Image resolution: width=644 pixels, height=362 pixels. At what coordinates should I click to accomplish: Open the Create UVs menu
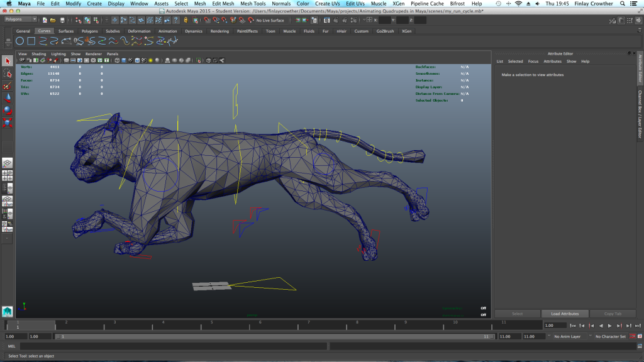point(327,4)
